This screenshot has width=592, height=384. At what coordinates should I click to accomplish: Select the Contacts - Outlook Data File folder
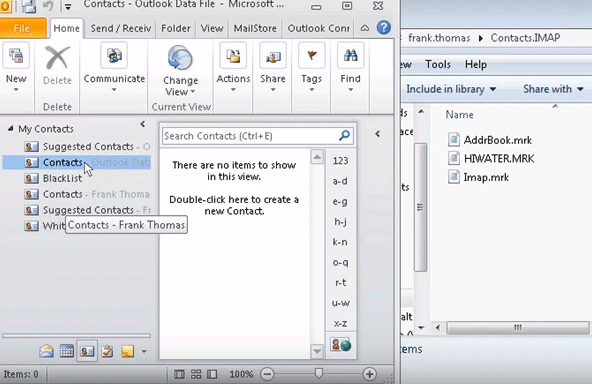pyautogui.click(x=77, y=162)
